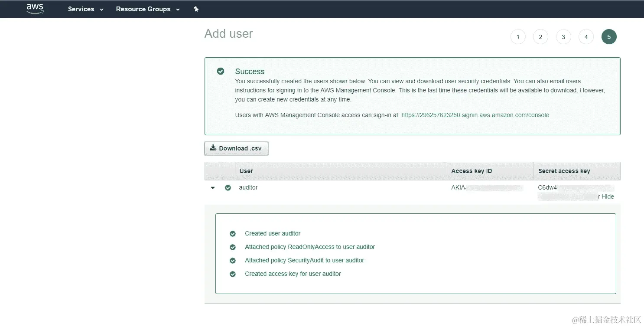This screenshot has height=327, width=644.
Task: Open the console sign-in URL link
Action: (475, 115)
